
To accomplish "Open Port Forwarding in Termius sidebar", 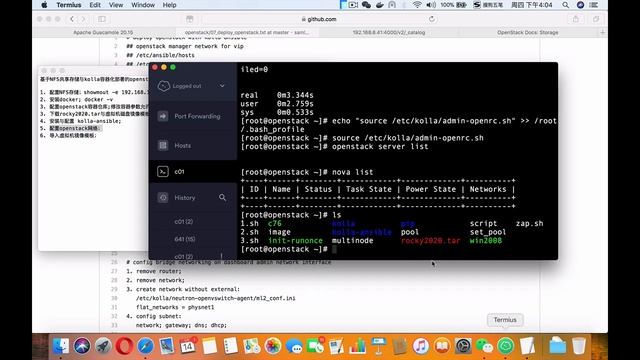I will [193, 116].
